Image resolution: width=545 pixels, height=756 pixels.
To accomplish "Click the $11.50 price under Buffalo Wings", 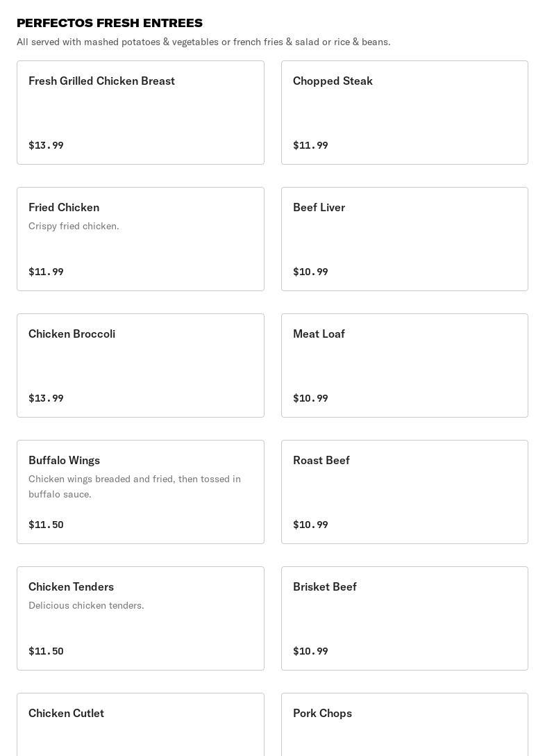I will coord(46,525).
